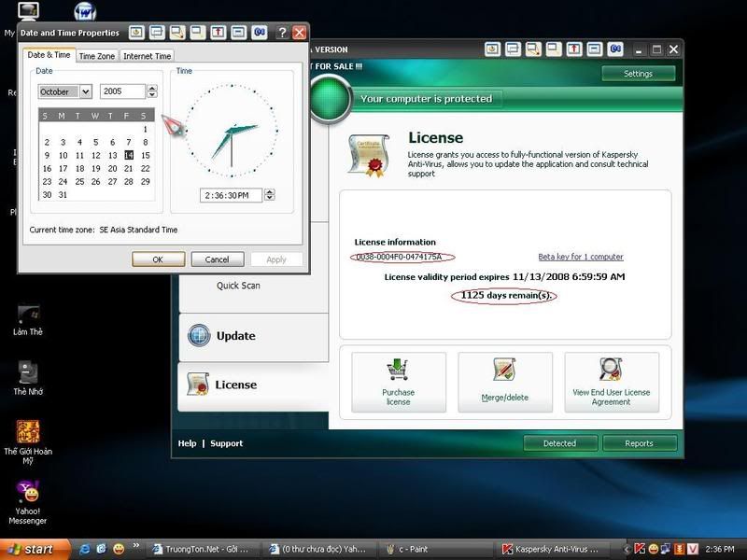Switch to TruongTon.Net taskbar window
This screenshot has height=560, width=747.
point(204,549)
